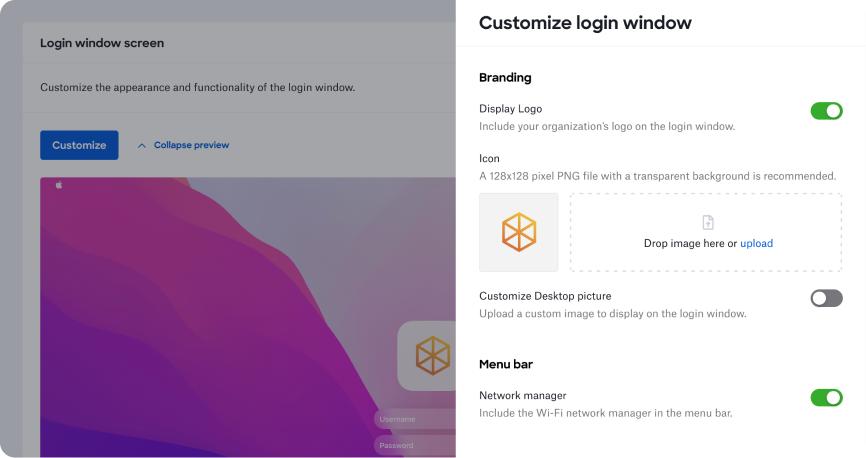Click 'Include the Wi-Fi network manager' description

pyautogui.click(x=605, y=413)
